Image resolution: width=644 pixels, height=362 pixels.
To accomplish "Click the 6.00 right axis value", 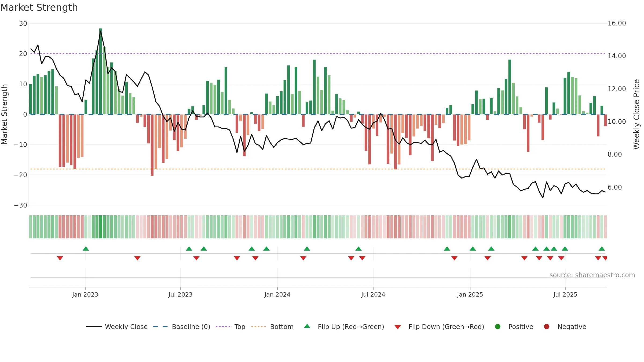I will [x=615, y=187].
